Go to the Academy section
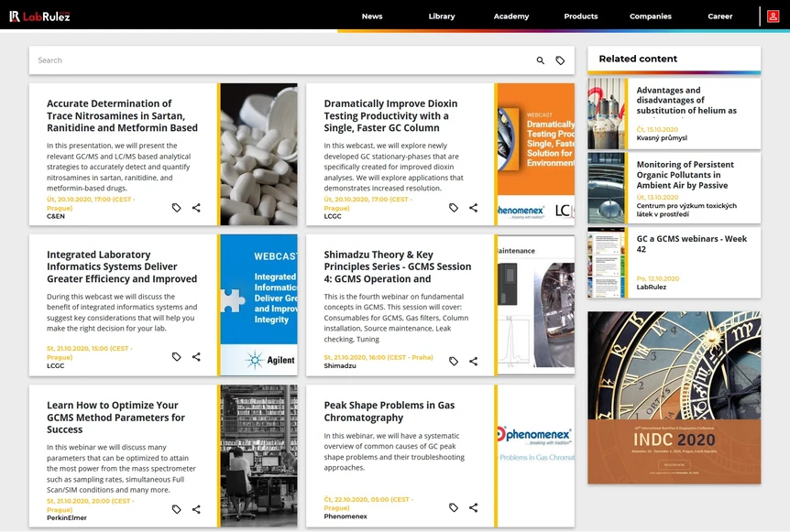790x532 pixels. pyautogui.click(x=510, y=16)
